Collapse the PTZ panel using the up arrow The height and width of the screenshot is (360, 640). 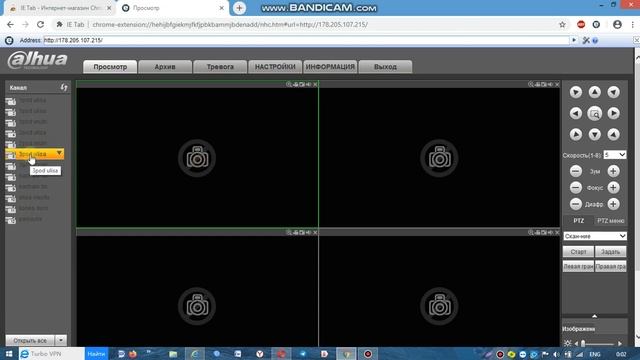(595, 316)
